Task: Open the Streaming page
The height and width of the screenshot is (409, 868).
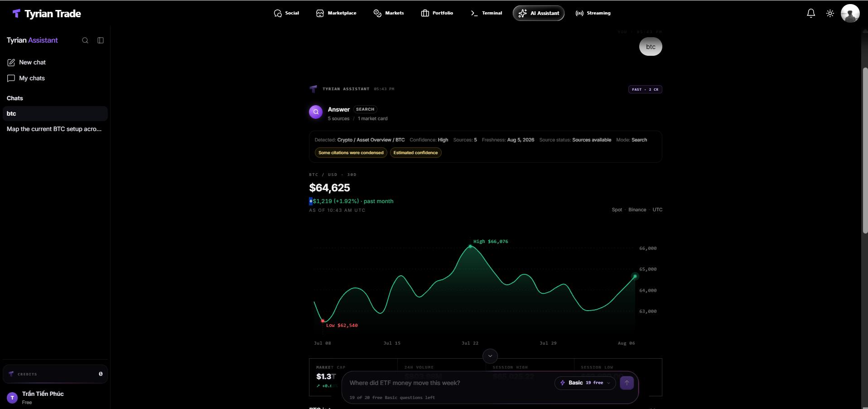Action: (x=593, y=13)
